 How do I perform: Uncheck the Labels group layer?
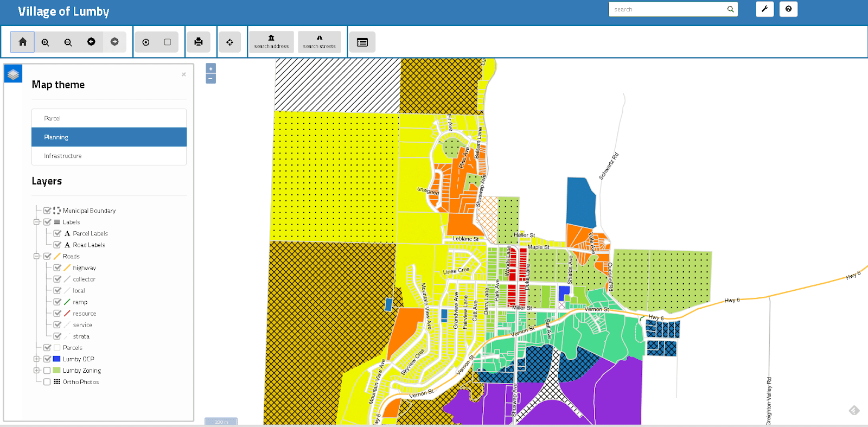pos(47,222)
